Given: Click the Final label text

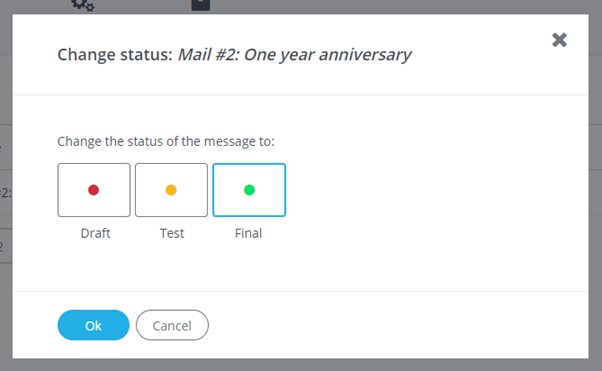Looking at the screenshot, I should pos(248,233).
